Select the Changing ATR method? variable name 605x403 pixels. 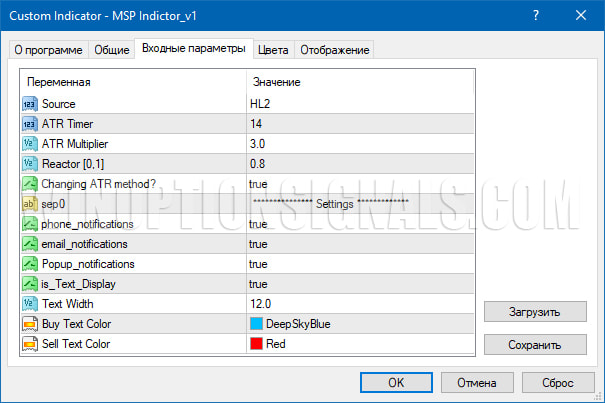coord(98,184)
